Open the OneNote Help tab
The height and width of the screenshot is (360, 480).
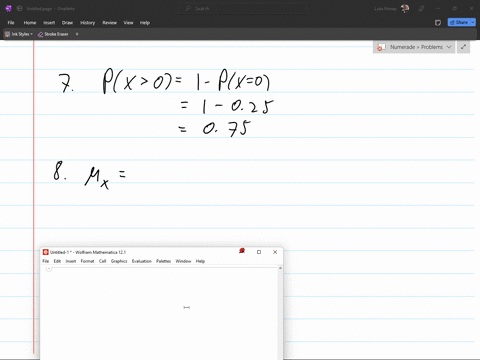pos(145,23)
